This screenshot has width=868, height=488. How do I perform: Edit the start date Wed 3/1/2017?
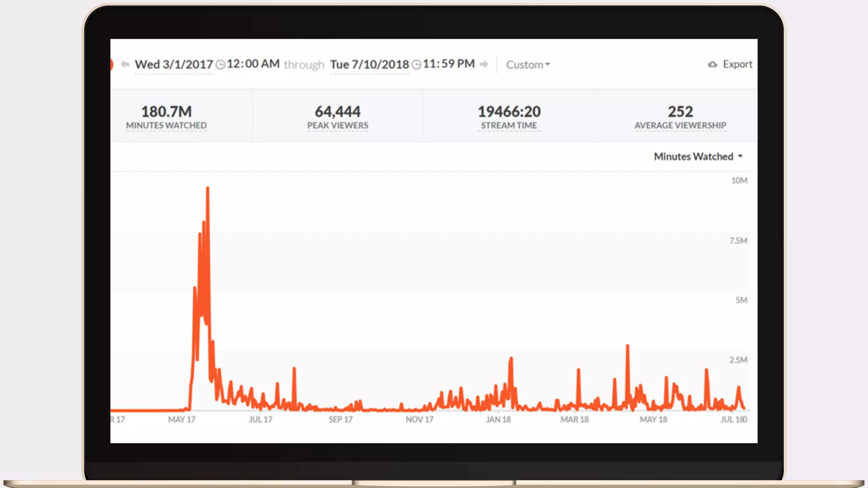[174, 65]
